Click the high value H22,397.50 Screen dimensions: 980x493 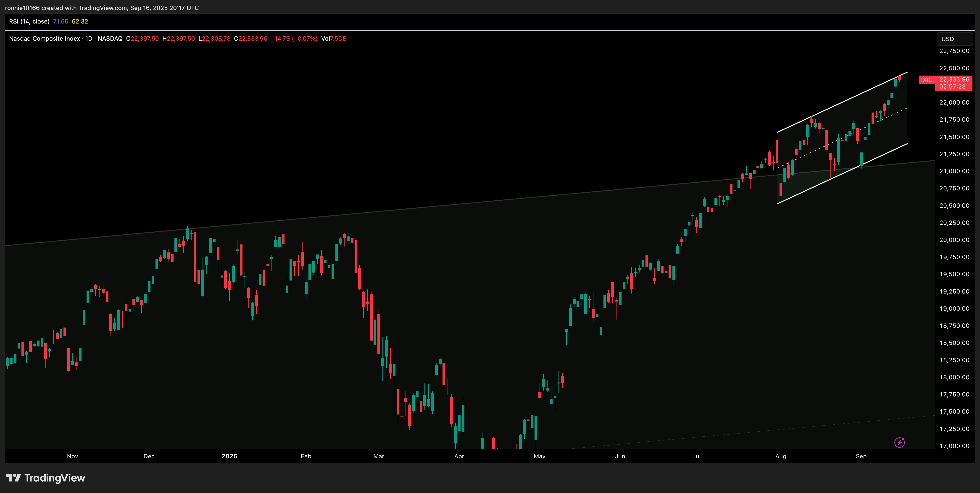[178, 38]
